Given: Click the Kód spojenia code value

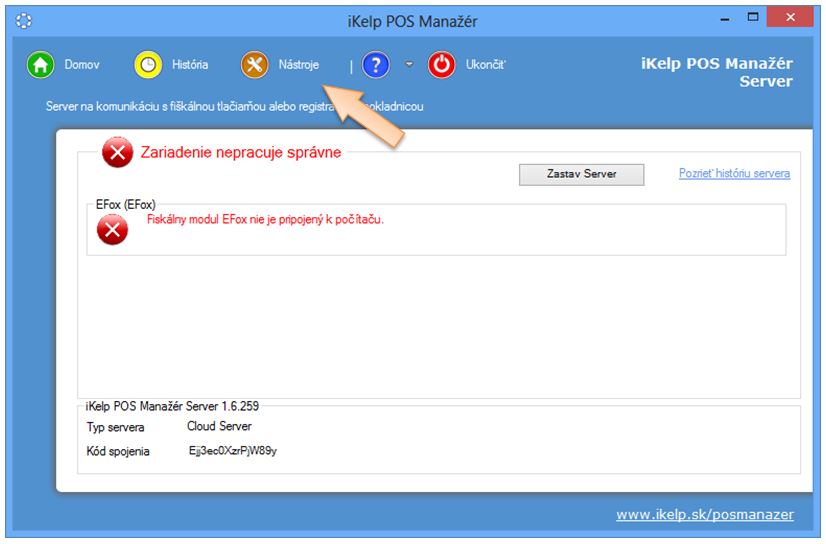Looking at the screenshot, I should click(232, 451).
